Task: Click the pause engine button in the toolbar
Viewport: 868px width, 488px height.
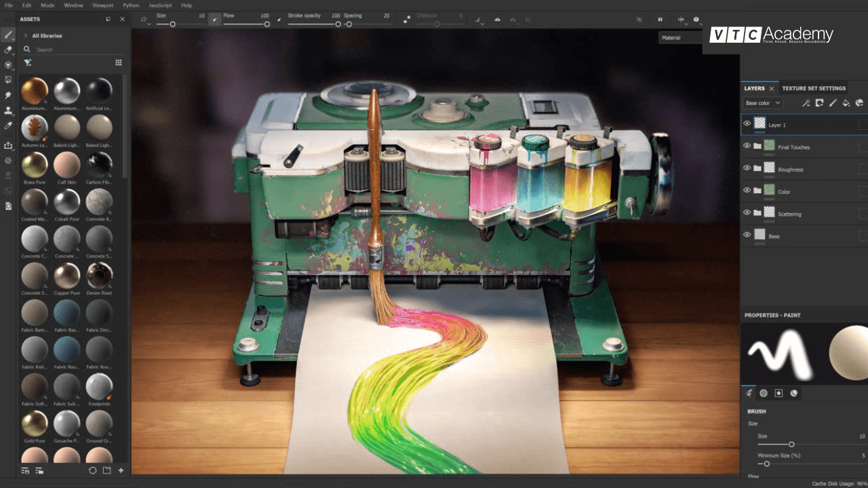Action: click(x=660, y=19)
